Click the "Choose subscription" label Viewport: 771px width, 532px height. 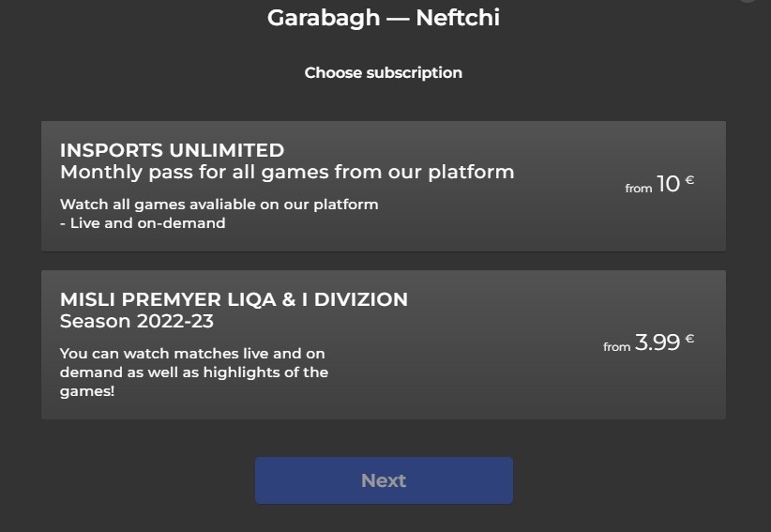[383, 72]
